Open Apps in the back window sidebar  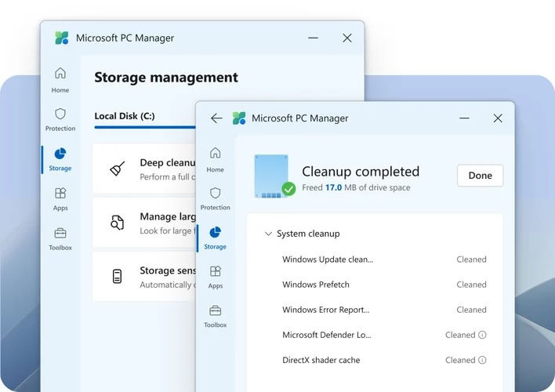60,198
